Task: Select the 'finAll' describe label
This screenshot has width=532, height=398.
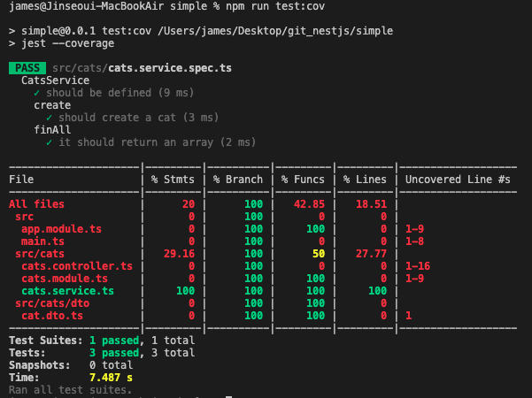Action: [52, 130]
